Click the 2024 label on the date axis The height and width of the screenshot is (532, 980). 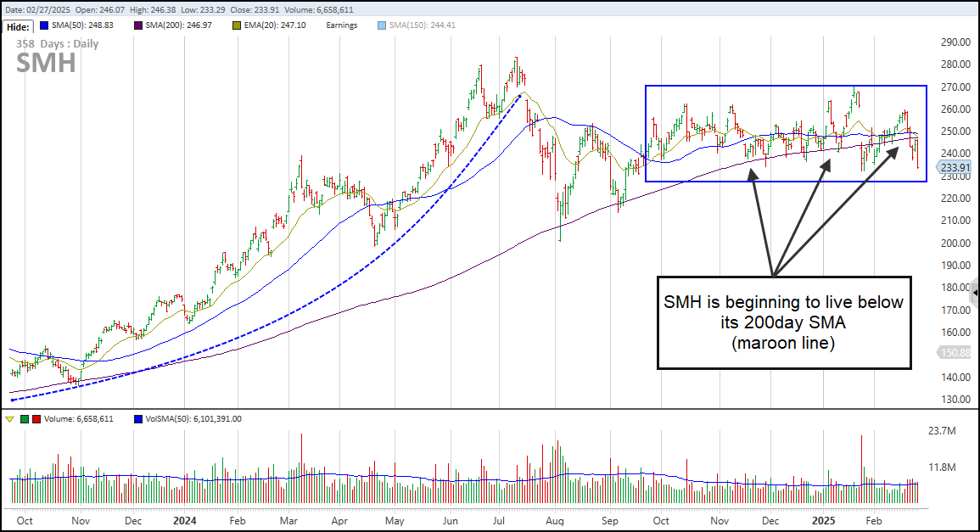pos(185,521)
